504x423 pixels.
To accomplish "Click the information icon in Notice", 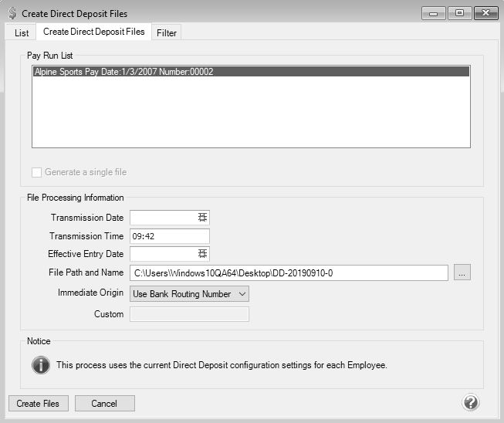I will 41,364.
